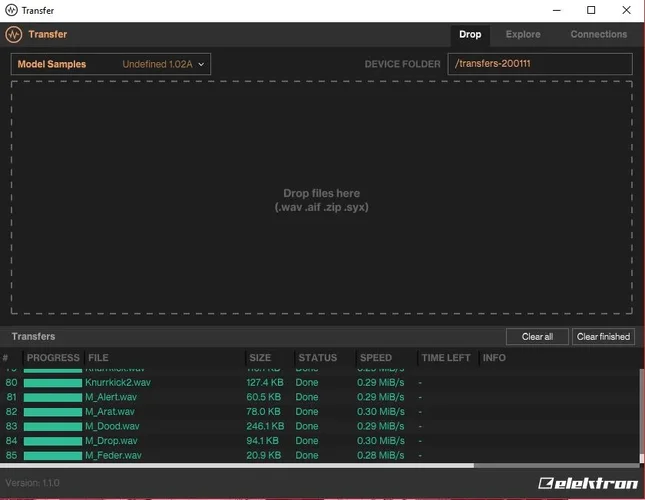Open the Connections tab
645x500 pixels.
tap(599, 35)
